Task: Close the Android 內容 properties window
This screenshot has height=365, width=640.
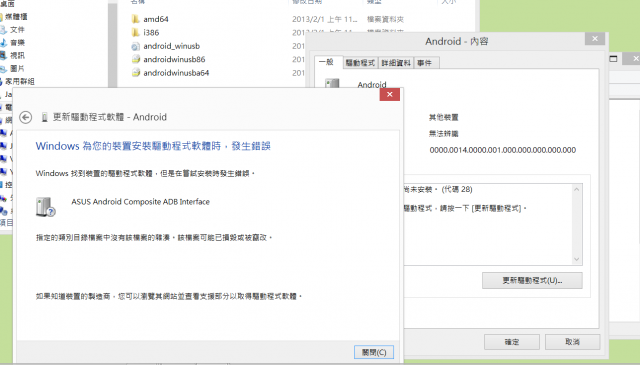Action: tap(595, 39)
